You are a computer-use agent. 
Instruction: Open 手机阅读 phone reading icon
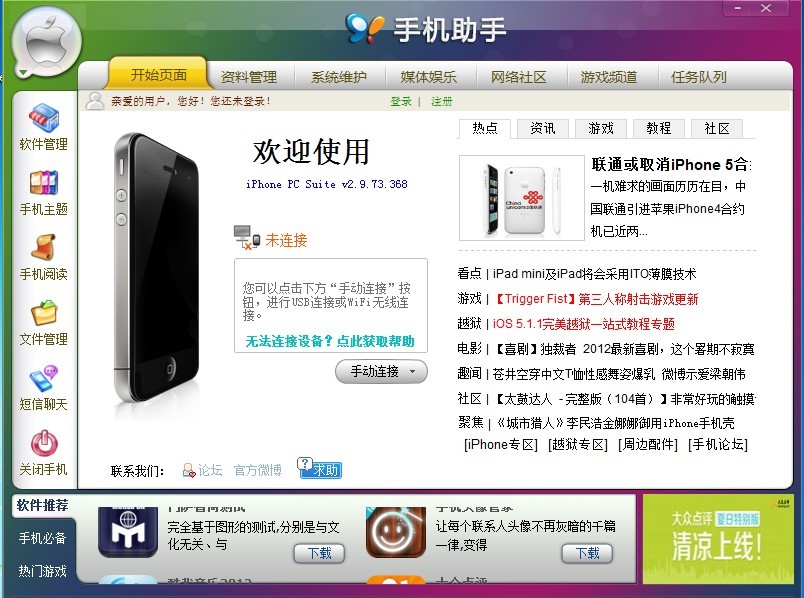click(44, 247)
